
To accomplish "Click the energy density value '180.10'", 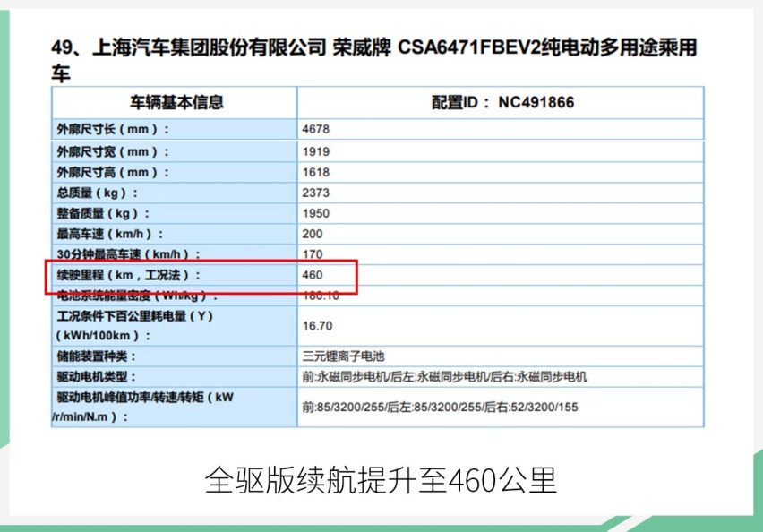I will tap(321, 296).
